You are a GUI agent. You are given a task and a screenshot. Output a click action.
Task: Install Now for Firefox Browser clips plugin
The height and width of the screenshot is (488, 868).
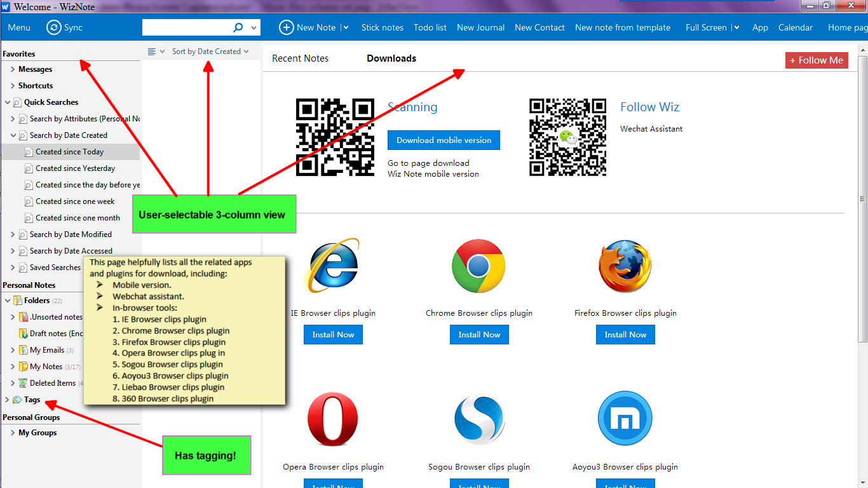(x=625, y=334)
